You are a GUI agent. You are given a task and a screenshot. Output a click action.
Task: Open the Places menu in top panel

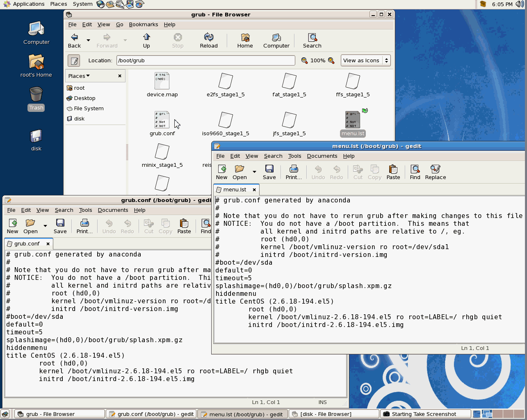pos(59,4)
